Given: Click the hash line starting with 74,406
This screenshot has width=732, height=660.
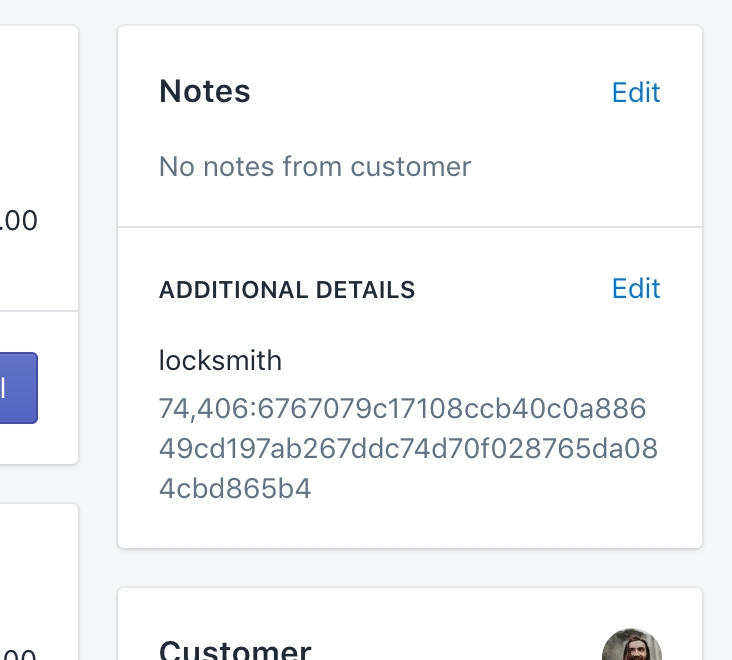Looking at the screenshot, I should [x=403, y=409].
